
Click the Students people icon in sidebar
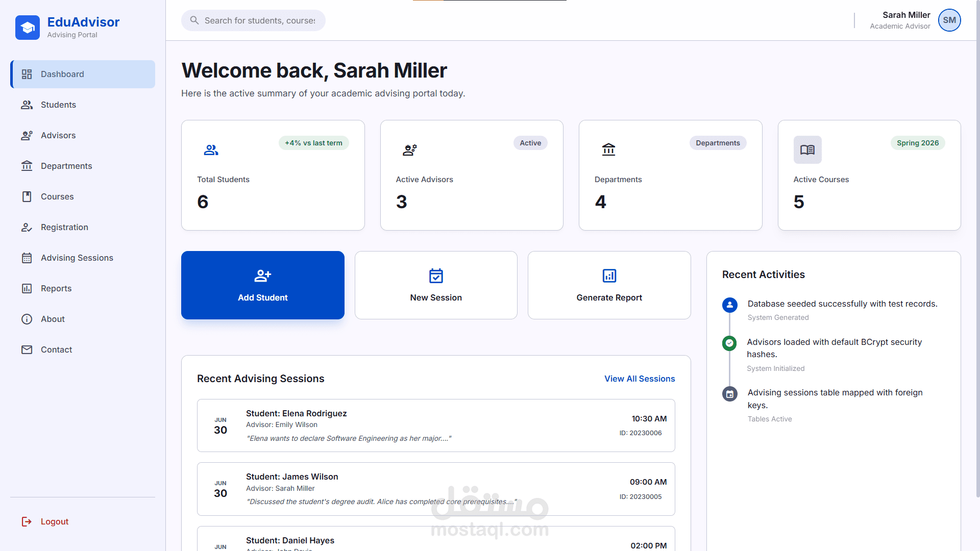pyautogui.click(x=27, y=105)
